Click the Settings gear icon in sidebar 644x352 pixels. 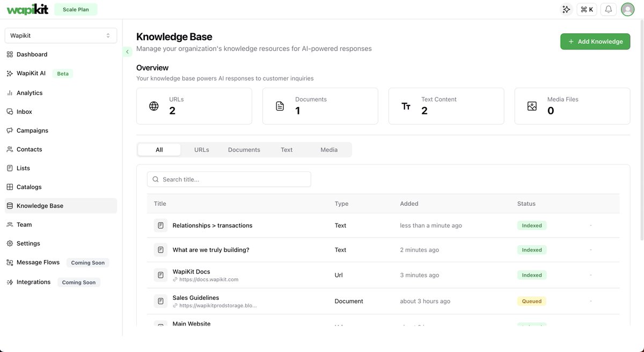click(x=10, y=243)
